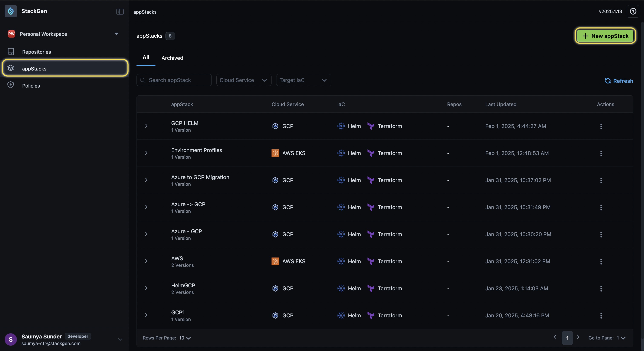
Task: Open actions menu for Environment Profiles
Action: coord(601,153)
